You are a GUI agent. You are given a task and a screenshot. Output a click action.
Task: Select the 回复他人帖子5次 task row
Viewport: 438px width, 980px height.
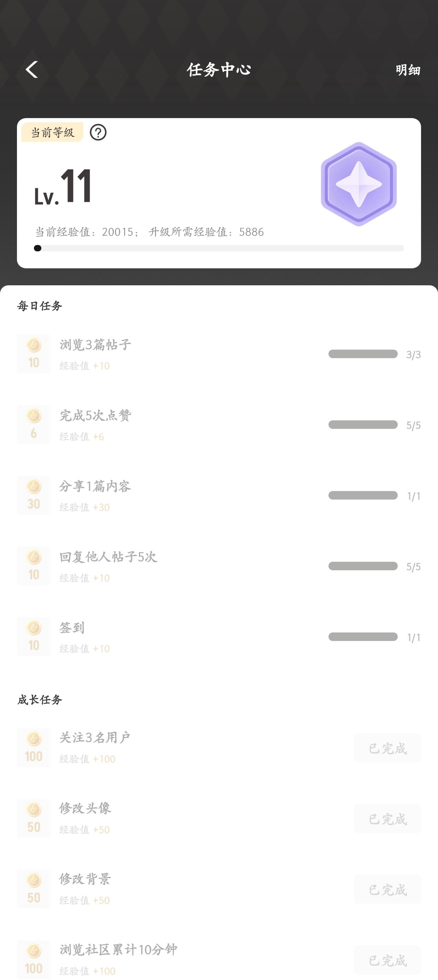pyautogui.click(x=108, y=557)
